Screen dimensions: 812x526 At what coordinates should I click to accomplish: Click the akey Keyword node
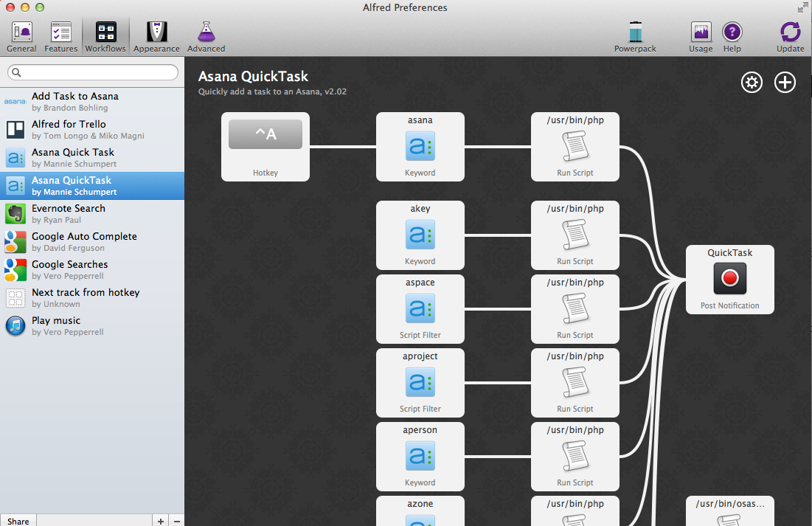[420, 235]
